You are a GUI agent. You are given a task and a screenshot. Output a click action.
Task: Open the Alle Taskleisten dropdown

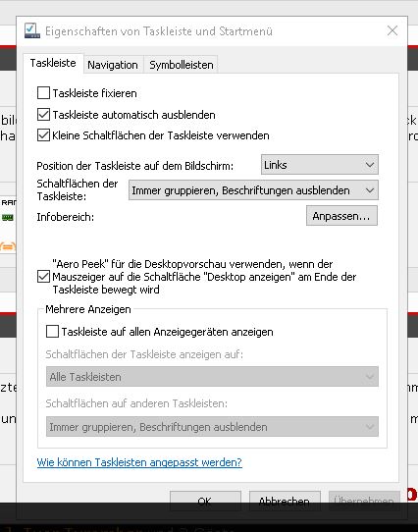[x=212, y=377]
